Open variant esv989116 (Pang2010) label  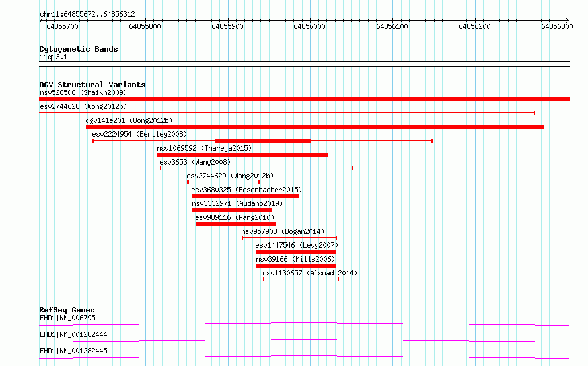(x=235, y=217)
